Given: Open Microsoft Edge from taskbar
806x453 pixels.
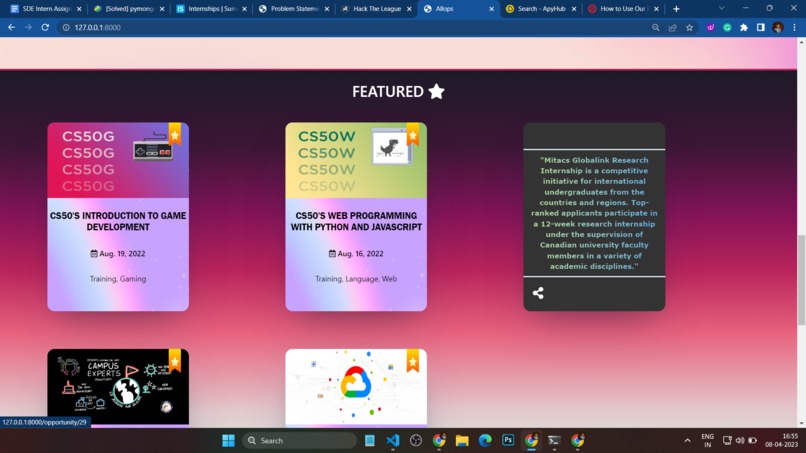Looking at the screenshot, I should click(x=485, y=440).
